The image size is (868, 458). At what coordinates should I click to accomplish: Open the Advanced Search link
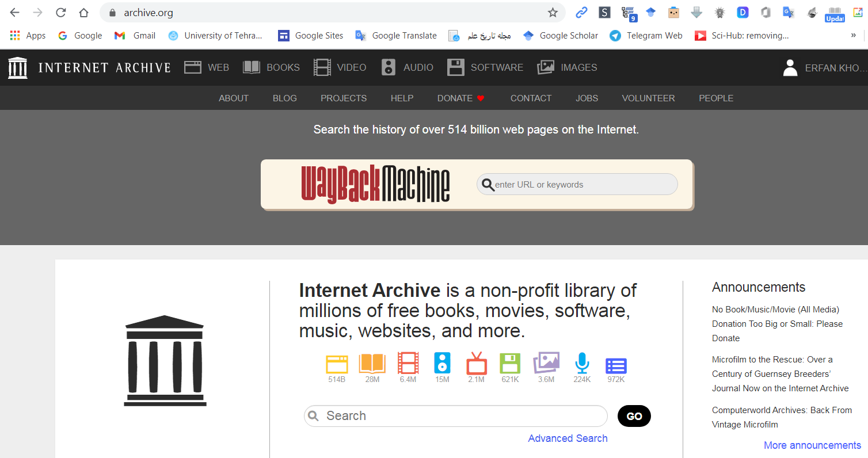tap(568, 438)
